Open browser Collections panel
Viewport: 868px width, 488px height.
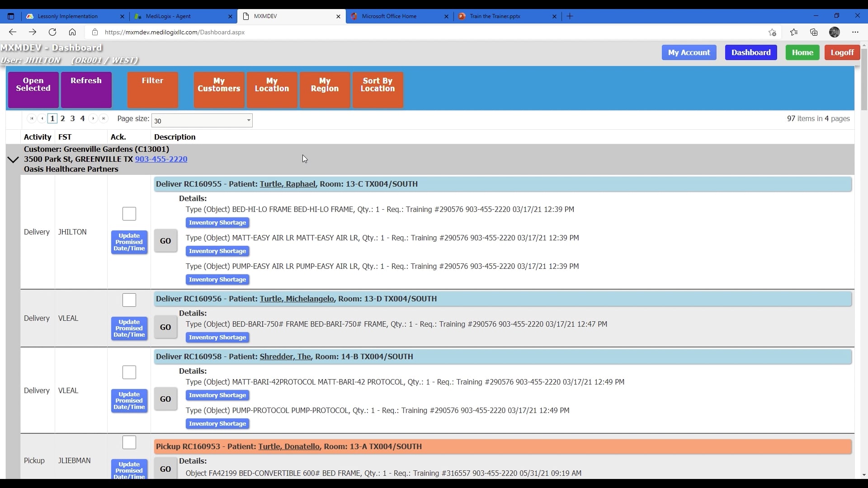pos(814,32)
